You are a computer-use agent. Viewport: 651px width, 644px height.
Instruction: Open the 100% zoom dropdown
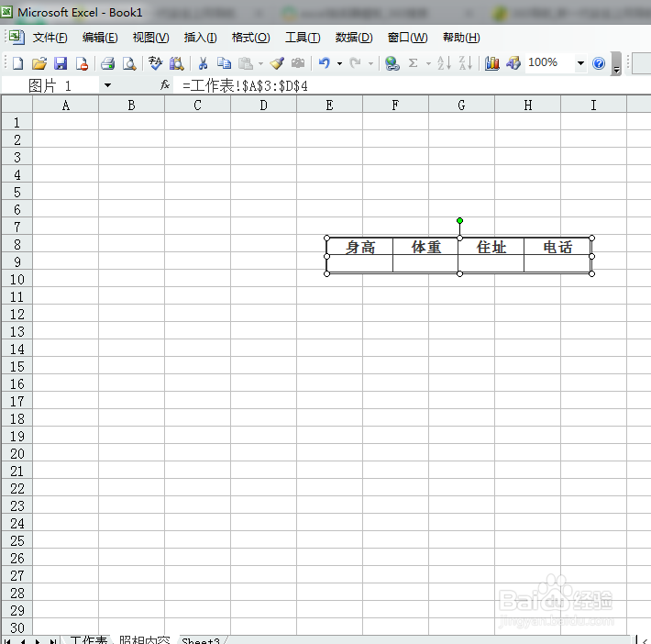[580, 63]
